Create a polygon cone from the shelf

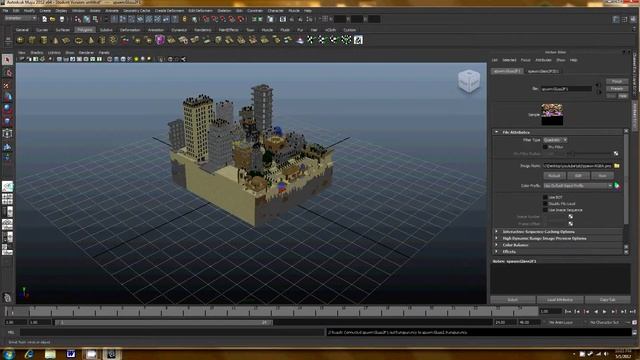[x=56, y=40]
